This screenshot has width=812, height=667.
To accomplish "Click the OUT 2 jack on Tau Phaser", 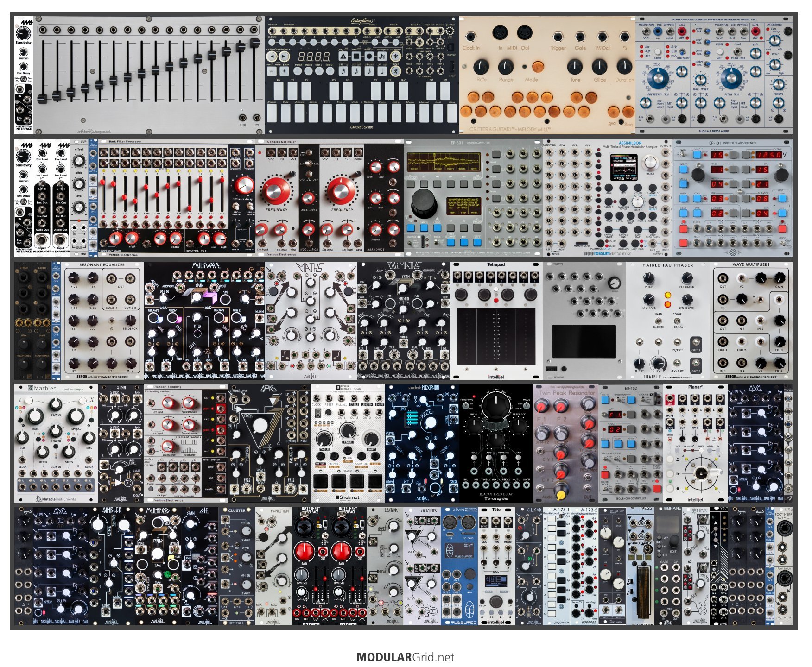I will (696, 363).
